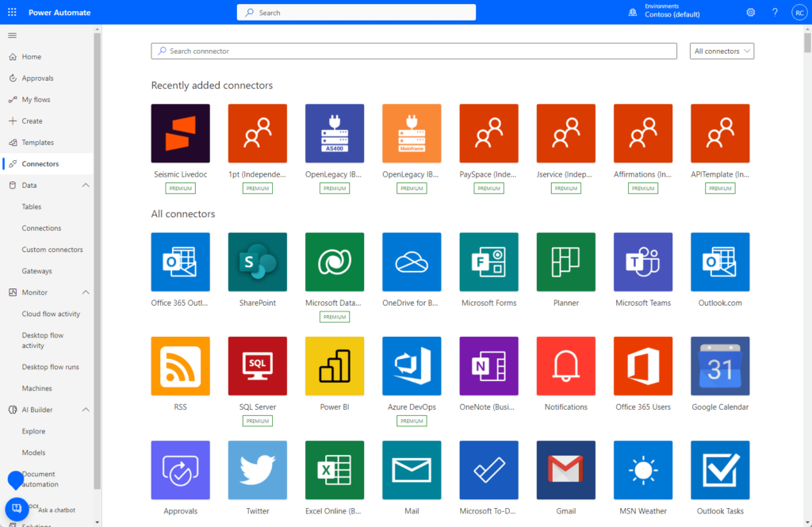Image resolution: width=812 pixels, height=527 pixels.
Task: Collapse the Monitor section chevron
Action: point(86,292)
